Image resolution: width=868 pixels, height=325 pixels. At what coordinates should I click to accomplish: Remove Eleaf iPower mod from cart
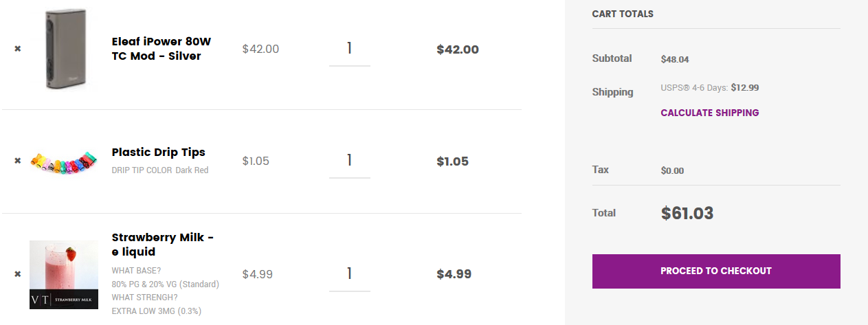pos(18,49)
